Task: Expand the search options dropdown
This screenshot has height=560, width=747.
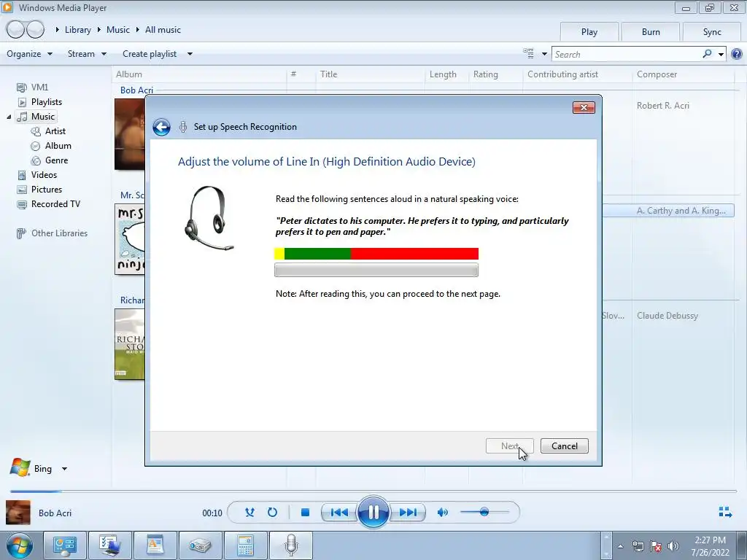Action: (x=721, y=54)
